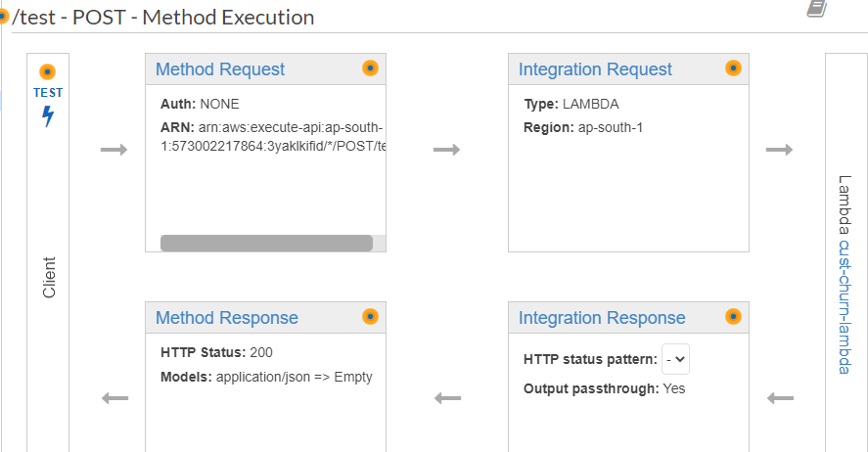Click orange indicator dot in Method Response header
868x452 pixels.
click(370, 316)
